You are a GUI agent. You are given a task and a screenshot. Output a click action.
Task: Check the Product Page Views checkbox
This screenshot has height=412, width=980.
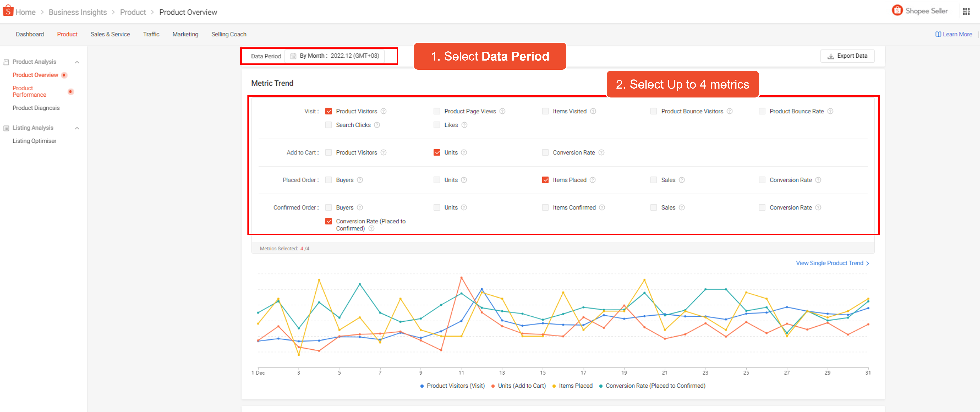pyautogui.click(x=437, y=111)
